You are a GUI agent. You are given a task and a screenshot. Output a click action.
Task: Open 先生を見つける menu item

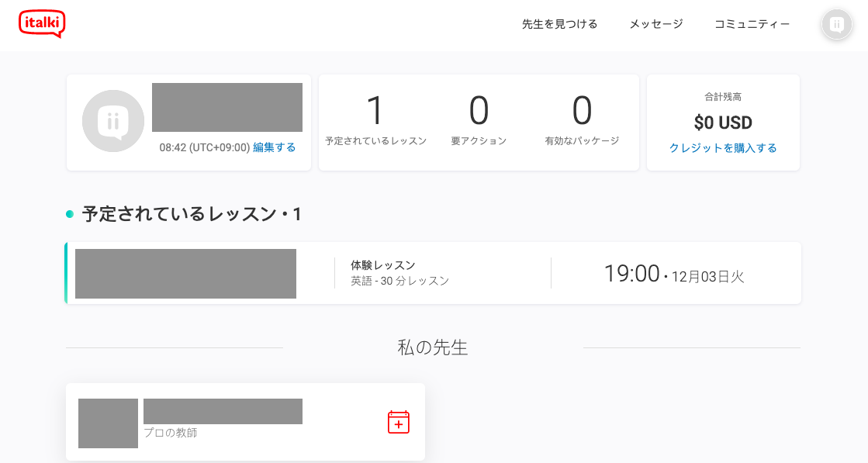[x=559, y=24]
